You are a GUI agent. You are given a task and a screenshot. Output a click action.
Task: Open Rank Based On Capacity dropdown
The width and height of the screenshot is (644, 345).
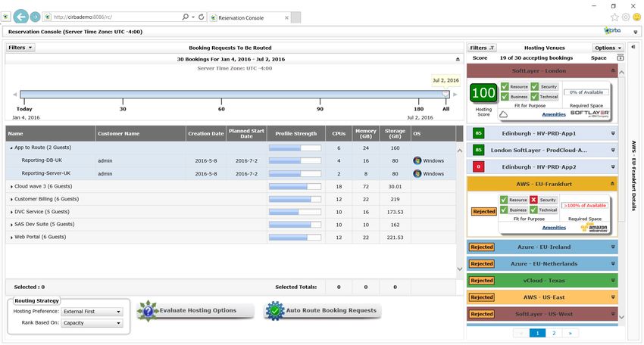(x=92, y=323)
